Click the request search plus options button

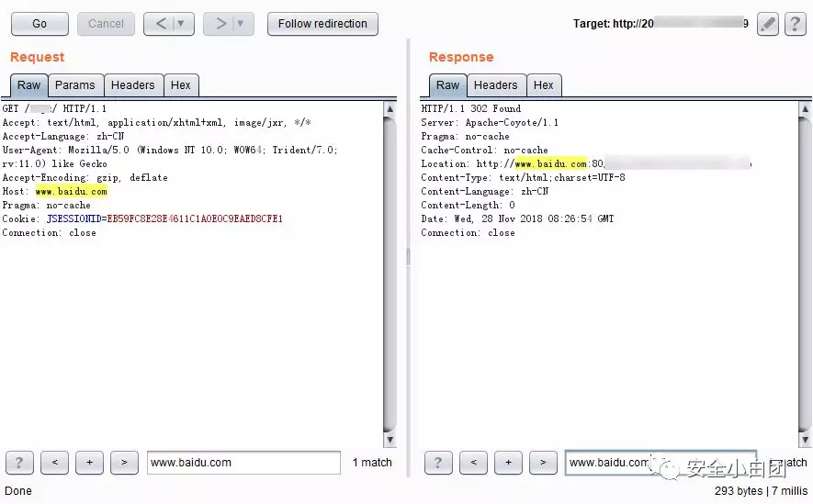click(89, 463)
